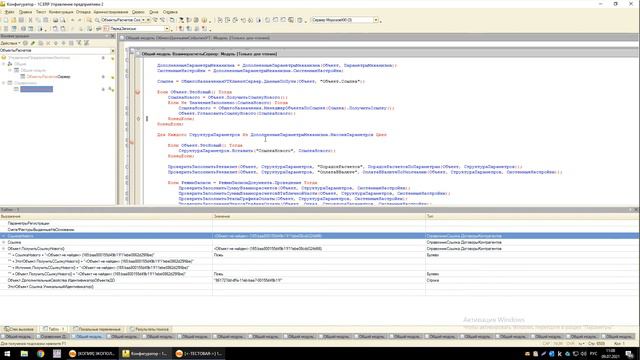Clear the ОбъектыРасчетов search field with X
Image resolution: width=640 pixels, height=360 pixels.
coord(113,51)
